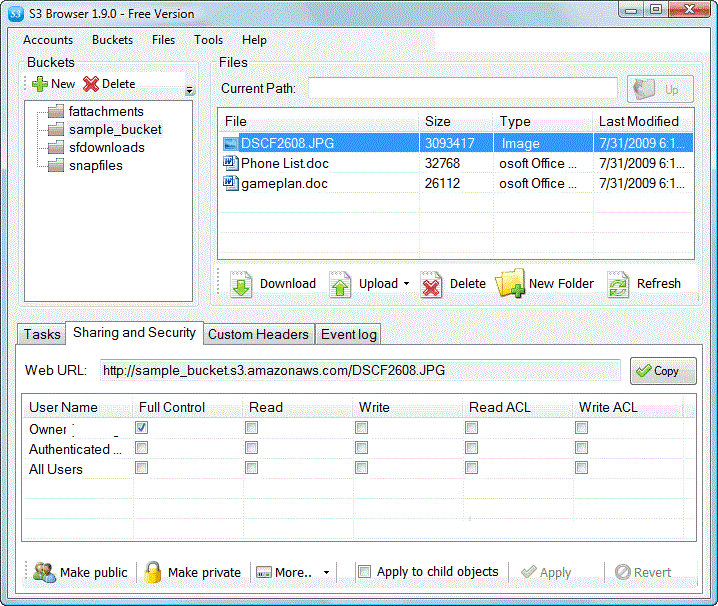Image resolution: width=718 pixels, height=606 pixels.
Task: Delete the selected file with the red X icon
Action: pyautogui.click(x=432, y=284)
